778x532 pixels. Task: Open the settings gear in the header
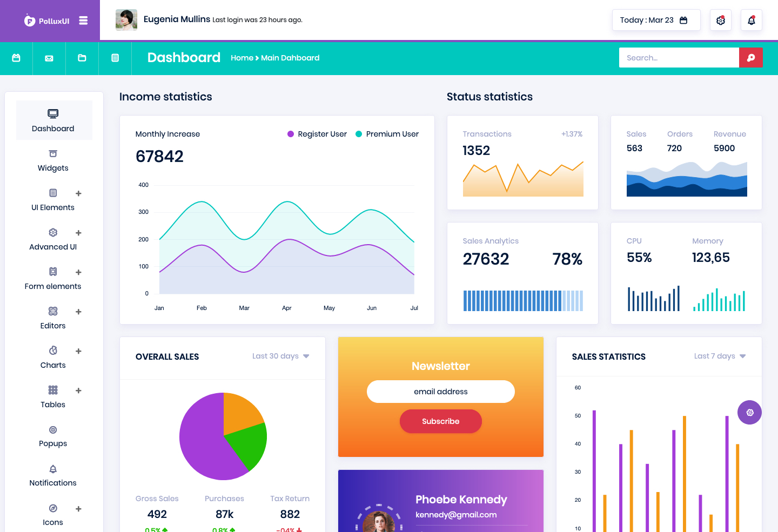[720, 20]
